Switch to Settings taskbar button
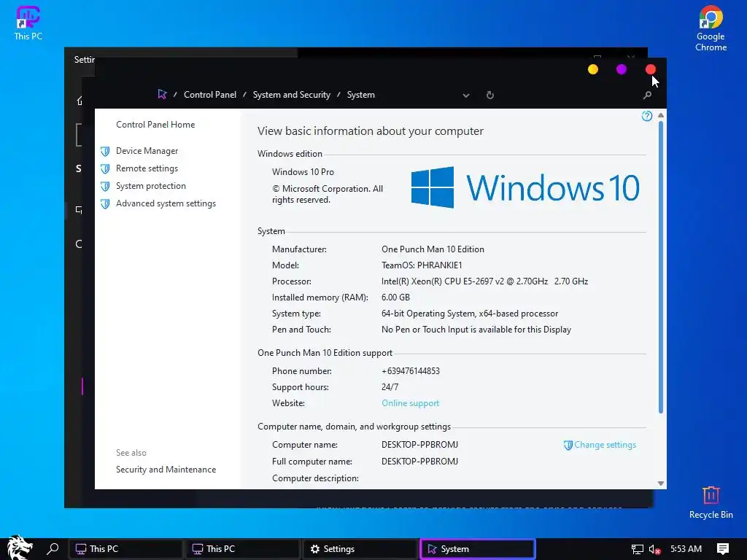Viewport: 747px width, 560px height. (x=360, y=549)
